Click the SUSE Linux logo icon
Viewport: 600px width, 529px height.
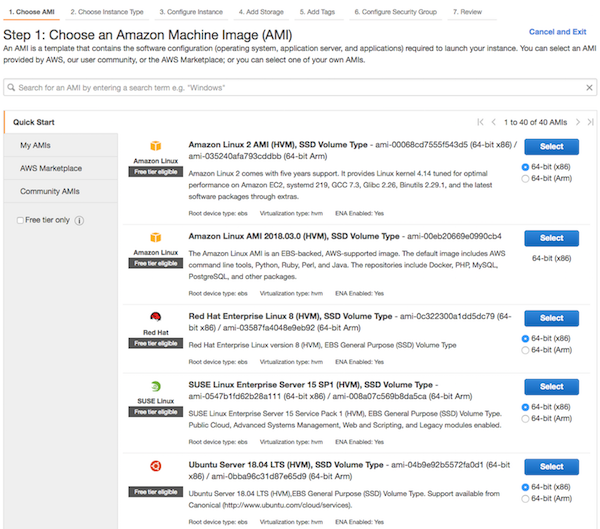(155, 386)
